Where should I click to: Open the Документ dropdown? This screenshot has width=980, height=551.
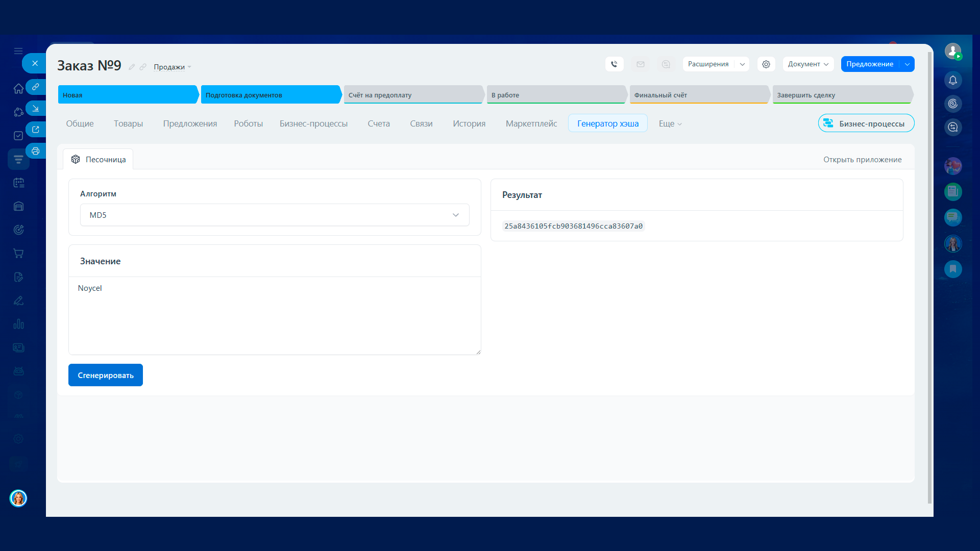click(x=807, y=64)
